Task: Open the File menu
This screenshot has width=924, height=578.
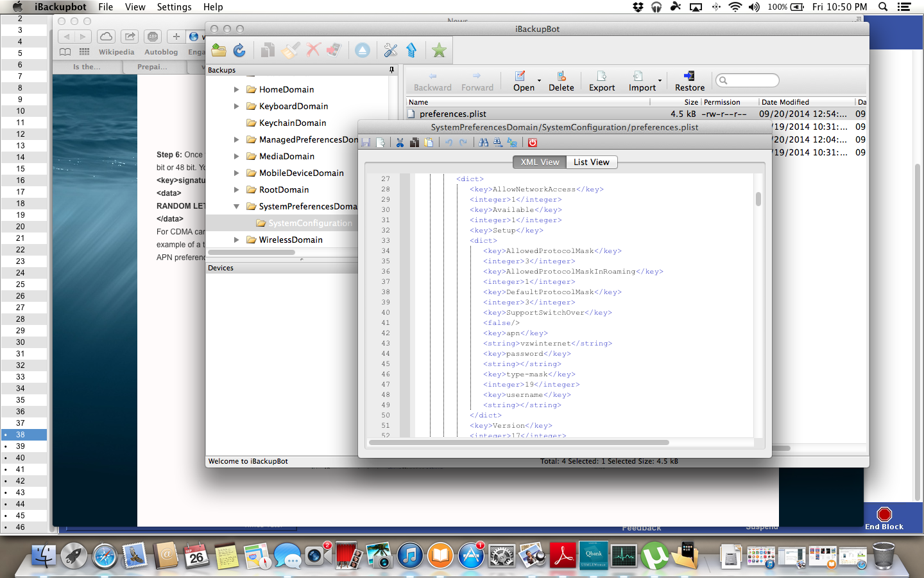Action: point(106,7)
